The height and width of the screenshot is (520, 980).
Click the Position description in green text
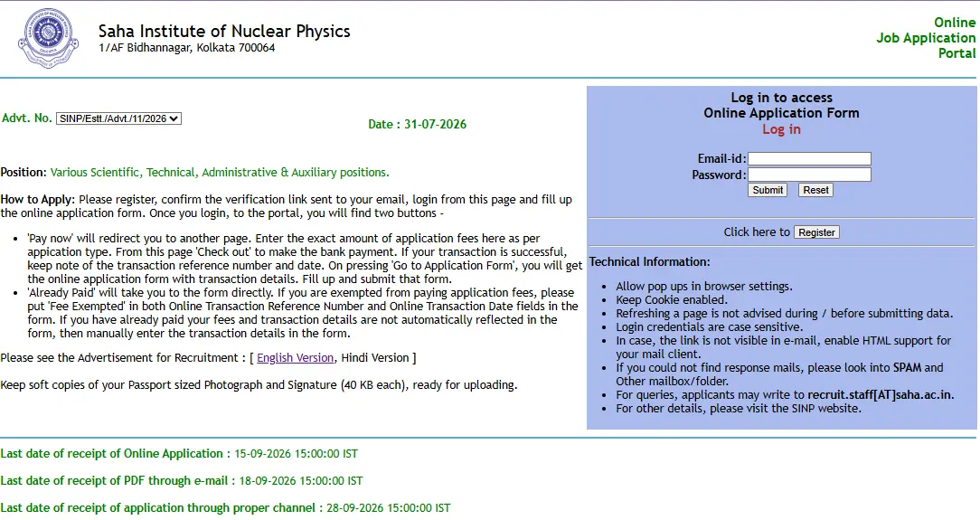click(220, 173)
